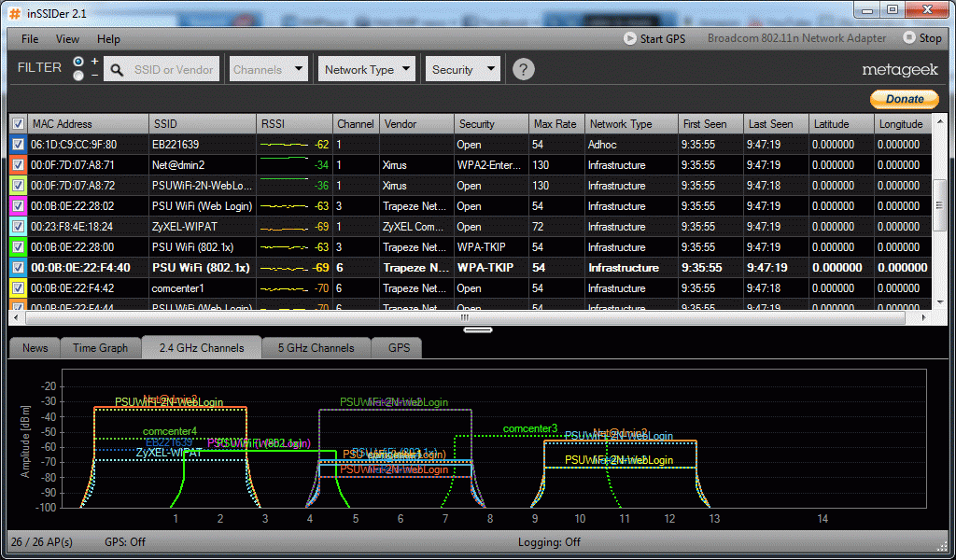Viewport: 956px width, 560px height.
Task: Click the '26 / 26 AP(s)' status text
Action: (x=41, y=541)
